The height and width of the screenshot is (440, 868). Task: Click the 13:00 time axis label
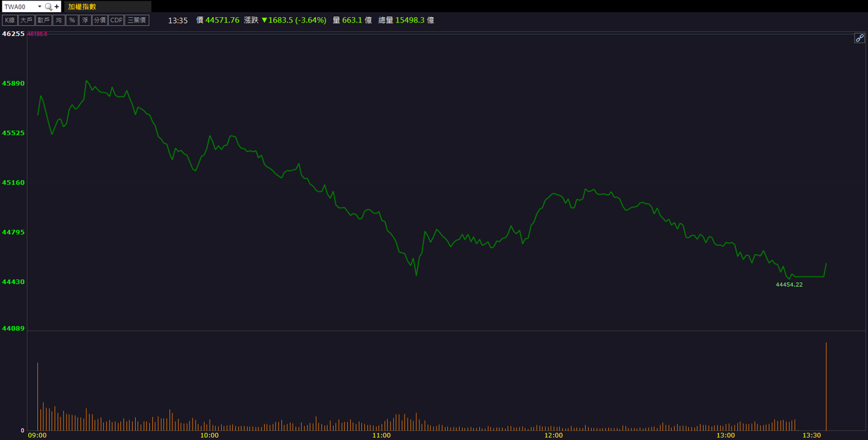(726, 435)
